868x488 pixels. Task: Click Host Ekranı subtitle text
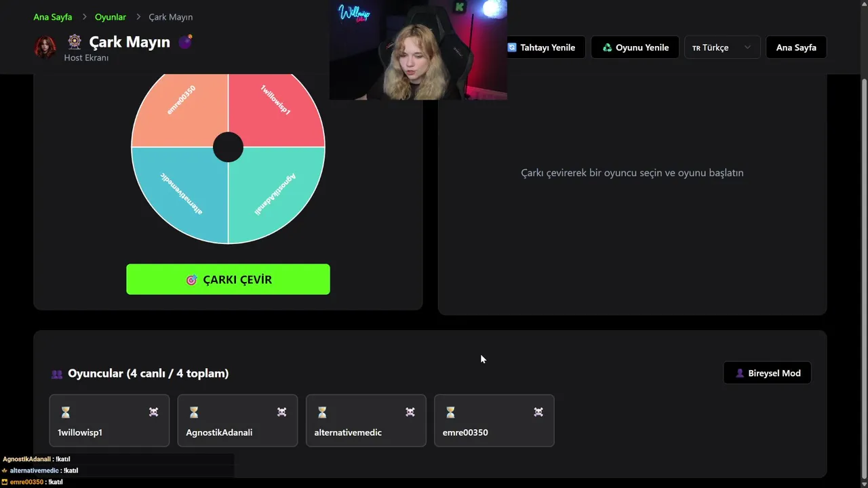tap(86, 58)
